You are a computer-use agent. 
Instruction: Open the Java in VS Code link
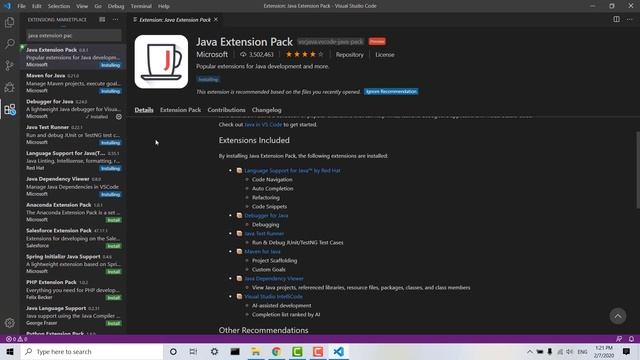coord(263,124)
